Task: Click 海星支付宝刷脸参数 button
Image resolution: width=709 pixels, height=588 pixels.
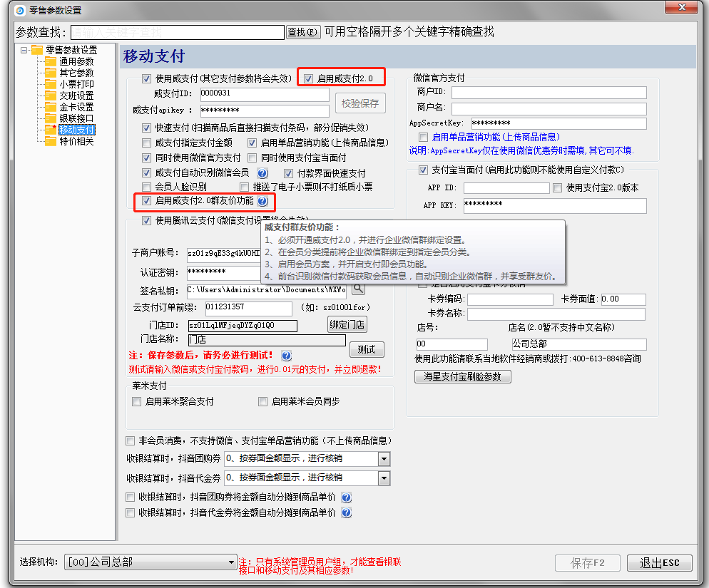Action: point(463,376)
